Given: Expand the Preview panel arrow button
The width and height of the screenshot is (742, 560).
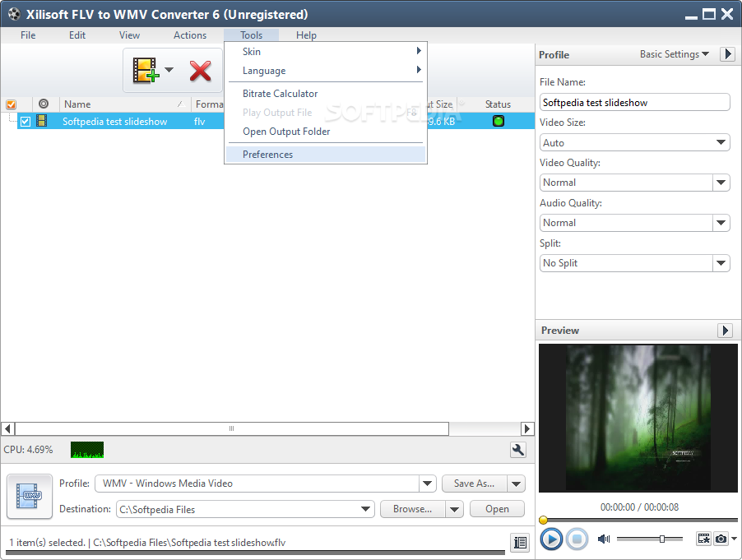Looking at the screenshot, I should pyautogui.click(x=725, y=330).
